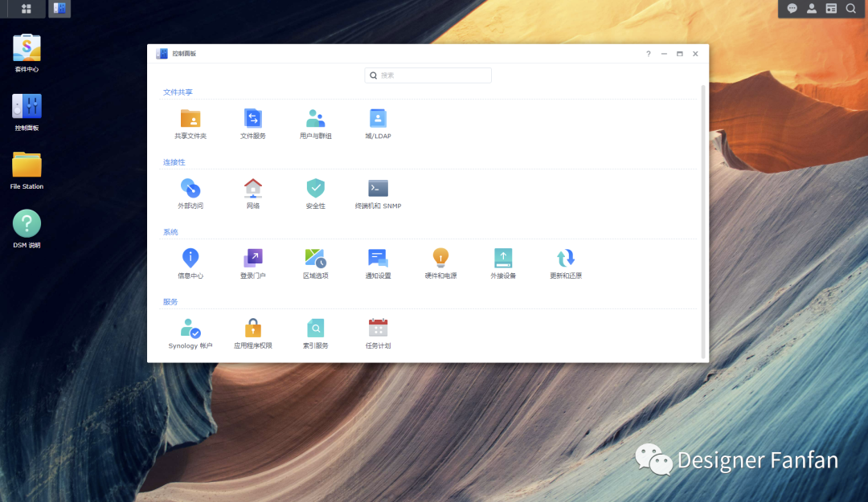The height and width of the screenshot is (502, 868).
Task: Open the 共享文件夹 shared folder icon
Action: point(190,118)
